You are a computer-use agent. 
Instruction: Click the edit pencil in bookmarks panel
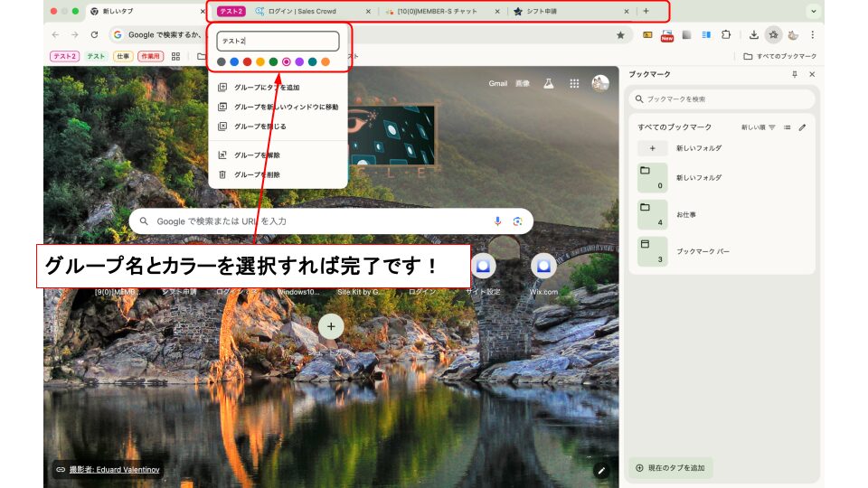click(802, 127)
